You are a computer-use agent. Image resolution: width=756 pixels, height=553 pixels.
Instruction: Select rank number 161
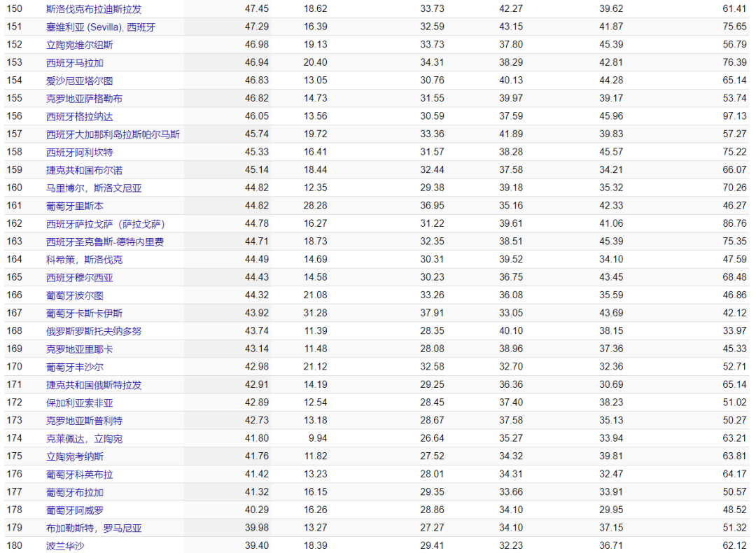15,205
